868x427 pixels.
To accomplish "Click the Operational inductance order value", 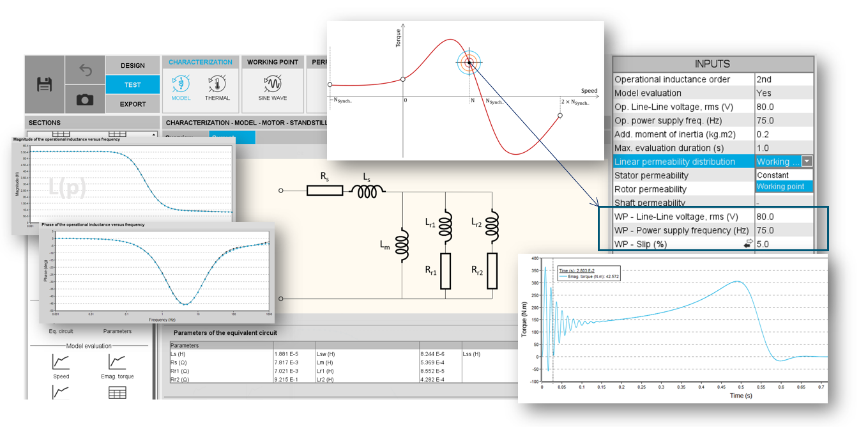I will tap(784, 79).
